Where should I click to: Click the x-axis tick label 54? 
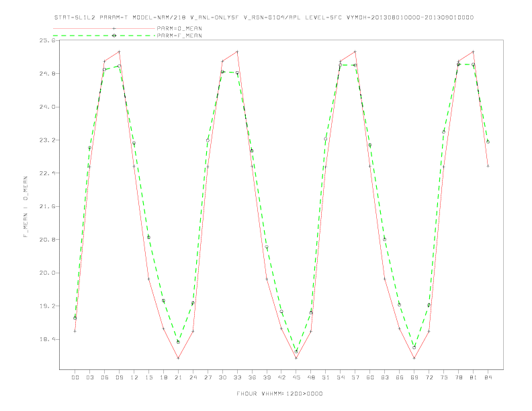[x=341, y=377]
